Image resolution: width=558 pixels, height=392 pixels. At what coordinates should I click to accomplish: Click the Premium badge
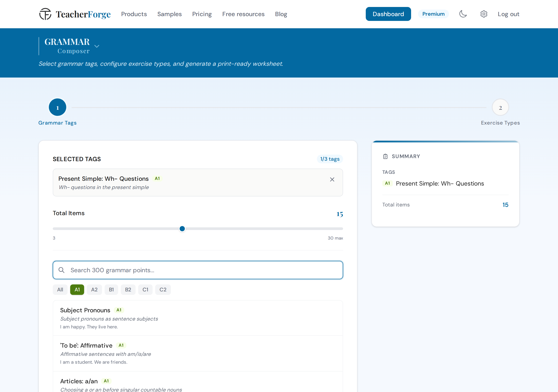pos(433,14)
